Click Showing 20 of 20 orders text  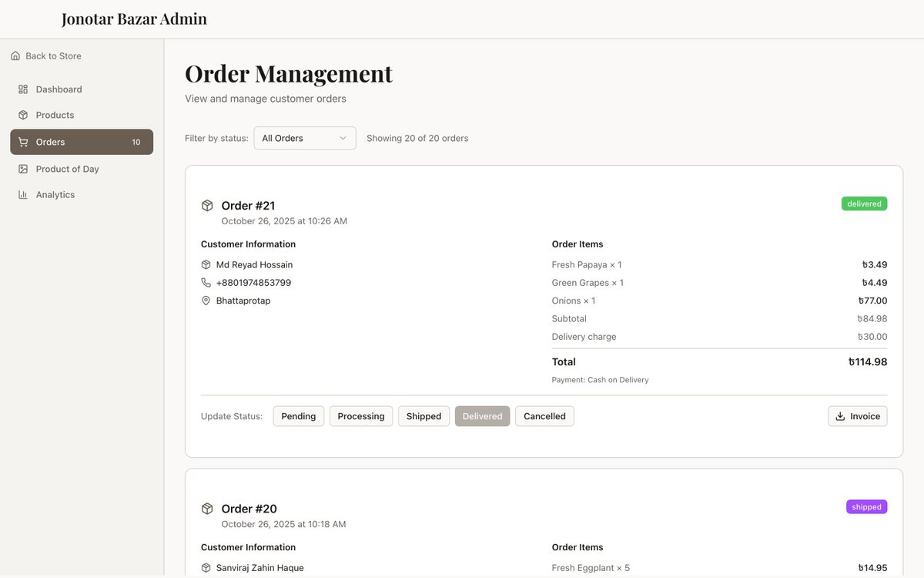[x=417, y=139]
